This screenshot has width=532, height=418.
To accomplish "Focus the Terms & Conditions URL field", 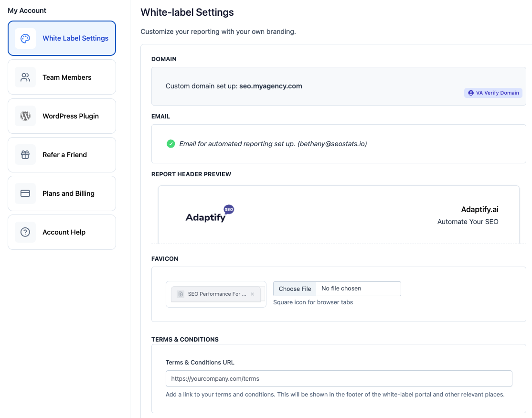I will click(x=339, y=378).
